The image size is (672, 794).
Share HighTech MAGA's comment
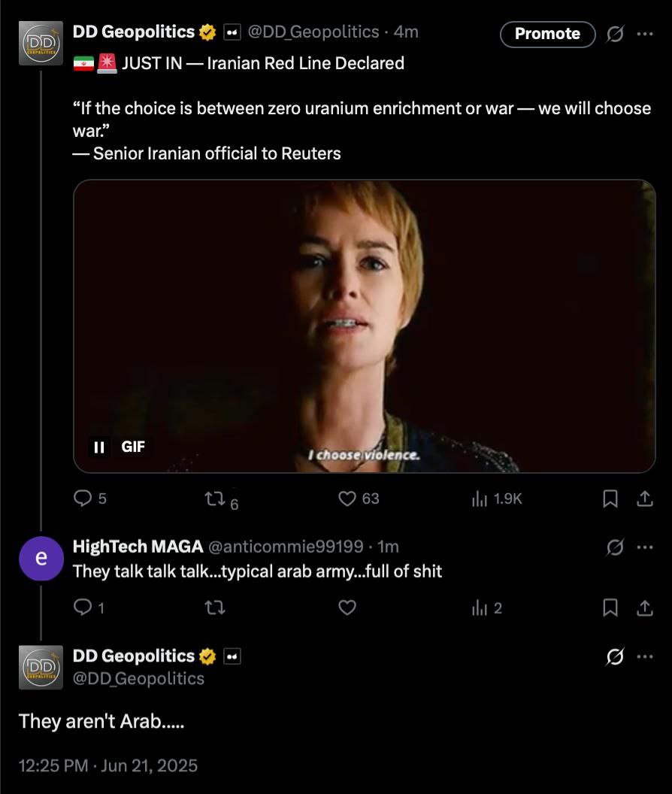tap(644, 608)
